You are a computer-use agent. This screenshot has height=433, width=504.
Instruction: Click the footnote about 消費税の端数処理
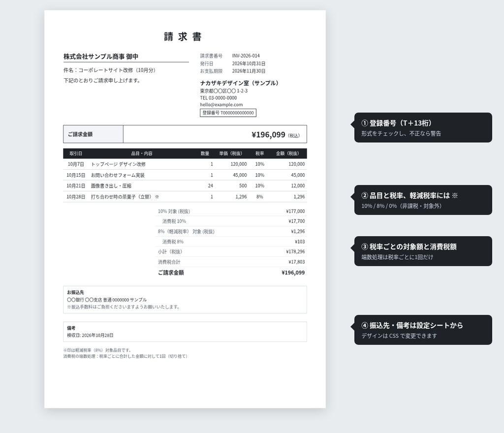pos(126,356)
